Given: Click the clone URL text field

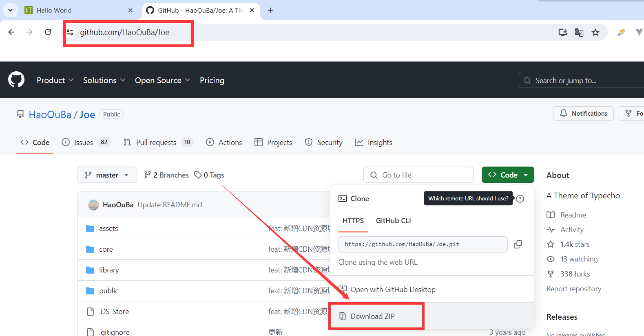Looking at the screenshot, I should [423, 244].
